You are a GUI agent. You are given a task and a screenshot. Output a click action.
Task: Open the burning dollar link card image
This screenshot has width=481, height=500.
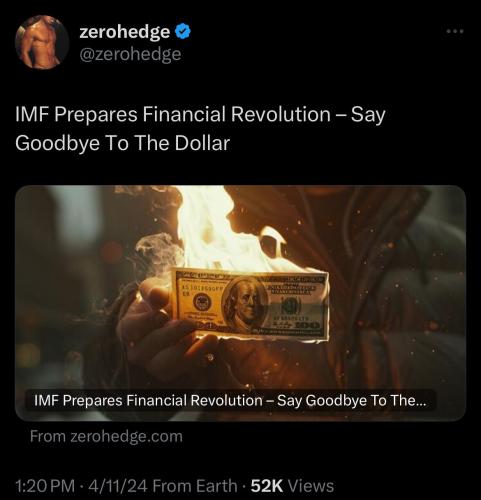240,303
